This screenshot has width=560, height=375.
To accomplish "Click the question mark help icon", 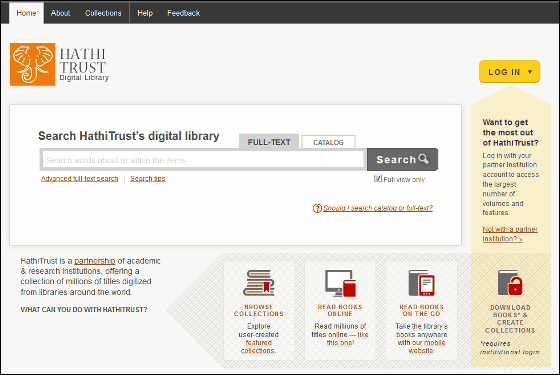I will (x=317, y=208).
